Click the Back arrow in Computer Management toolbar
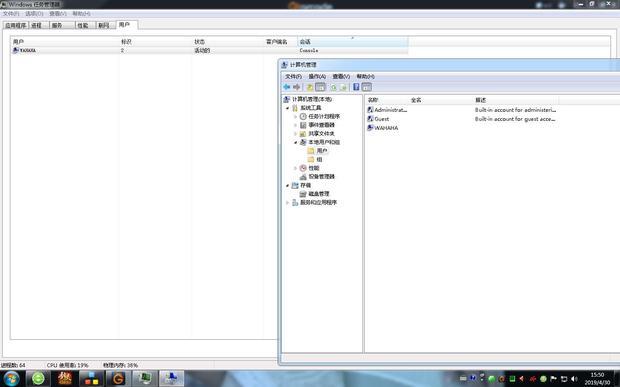 (x=287, y=87)
